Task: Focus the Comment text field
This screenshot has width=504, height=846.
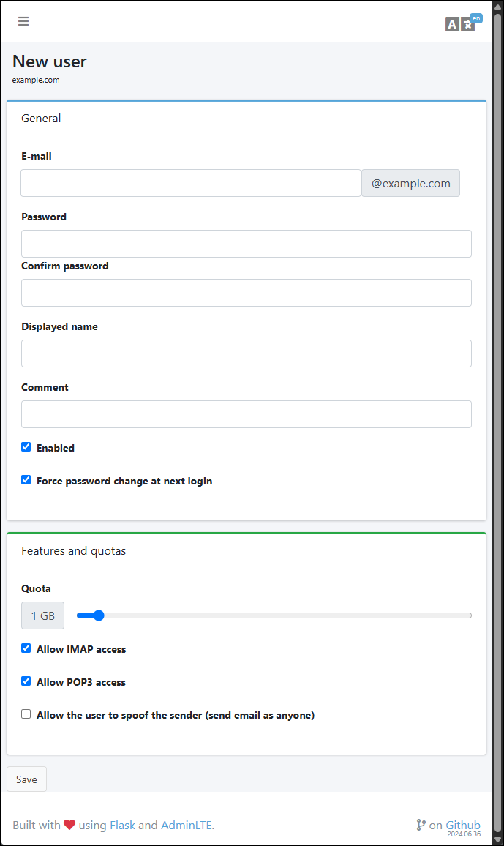Action: 246,414
